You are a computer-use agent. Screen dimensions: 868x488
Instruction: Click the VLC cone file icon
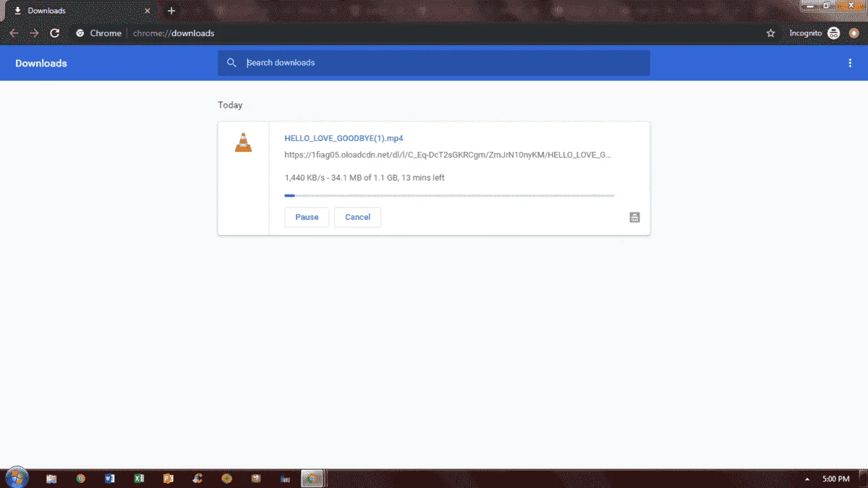pos(244,142)
